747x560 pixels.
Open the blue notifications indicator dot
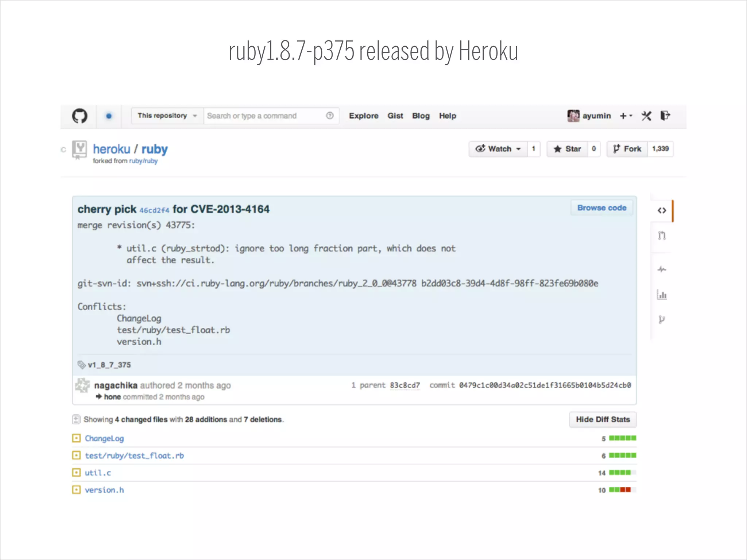pos(109,116)
